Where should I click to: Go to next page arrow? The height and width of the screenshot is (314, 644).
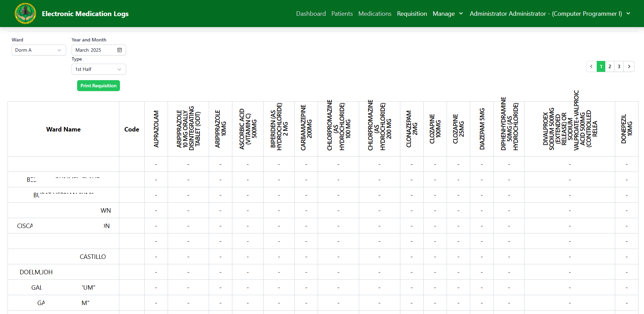point(629,66)
